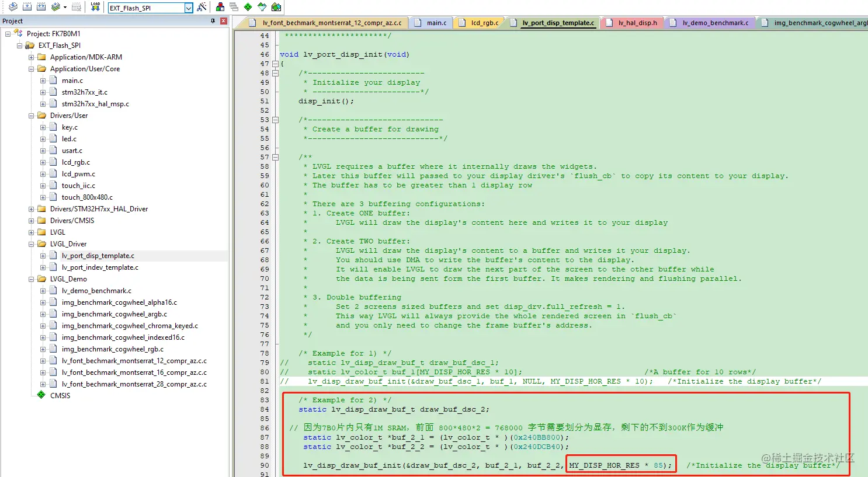Open the EXT_Flash_SPI target selector dropdown
The image size is (868, 477).
[189, 8]
